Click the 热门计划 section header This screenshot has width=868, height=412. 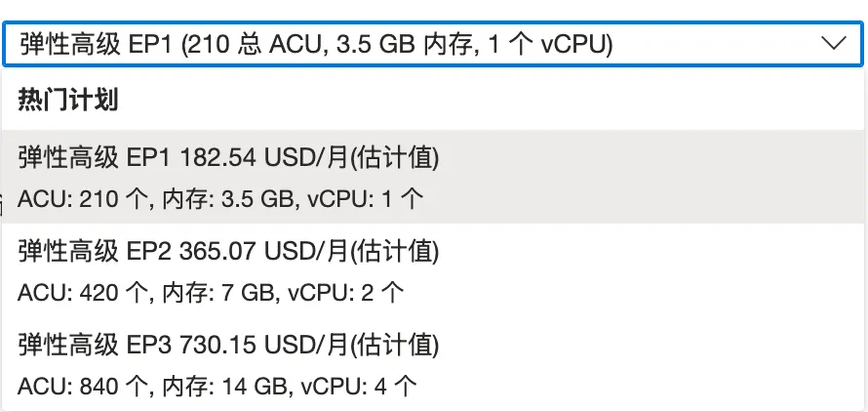coord(68,101)
